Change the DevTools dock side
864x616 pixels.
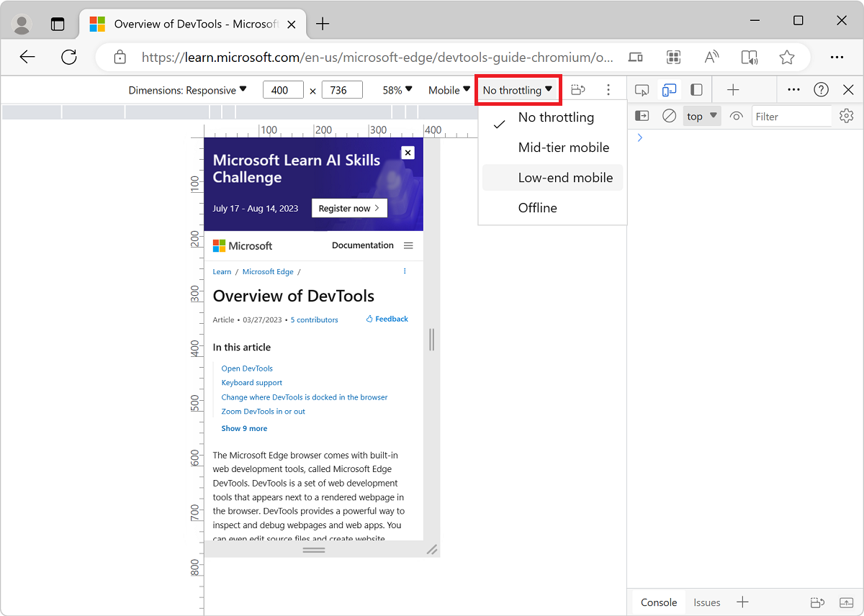(696, 89)
